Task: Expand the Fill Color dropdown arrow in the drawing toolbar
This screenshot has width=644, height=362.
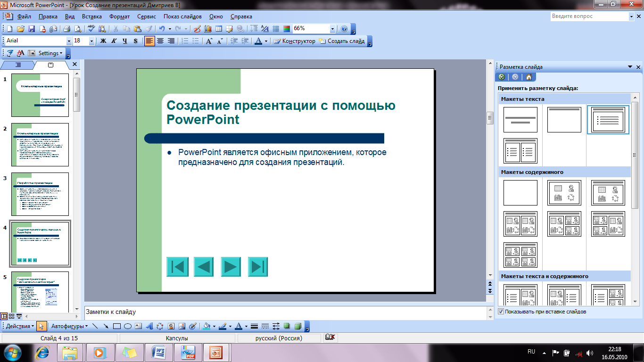Action: (x=215, y=326)
